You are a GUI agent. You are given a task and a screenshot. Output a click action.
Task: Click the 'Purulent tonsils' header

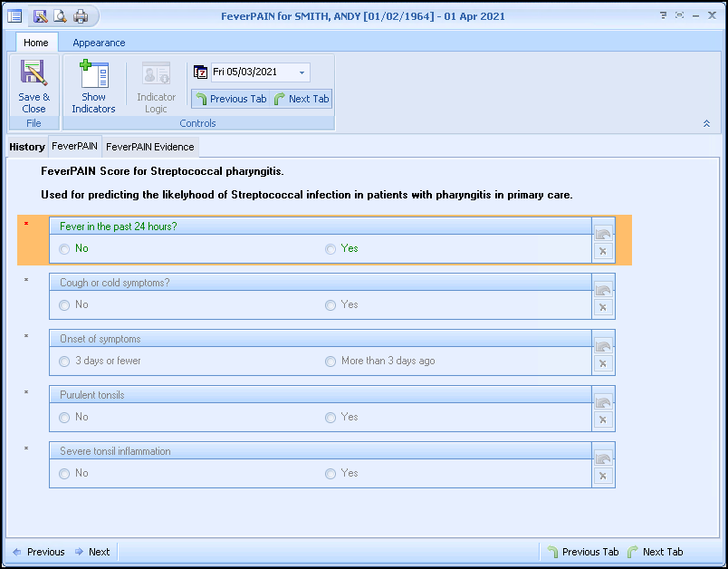(321, 395)
